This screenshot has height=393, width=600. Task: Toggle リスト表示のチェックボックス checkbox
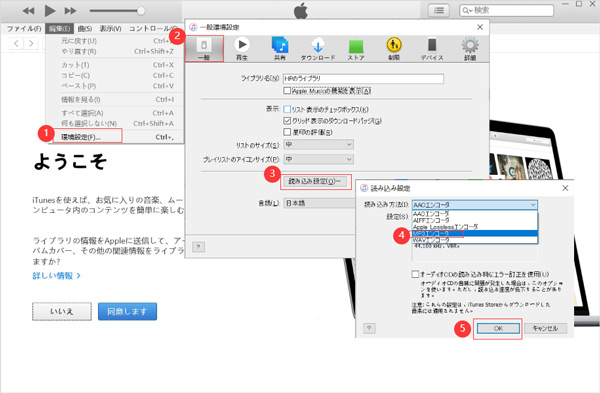click(287, 109)
